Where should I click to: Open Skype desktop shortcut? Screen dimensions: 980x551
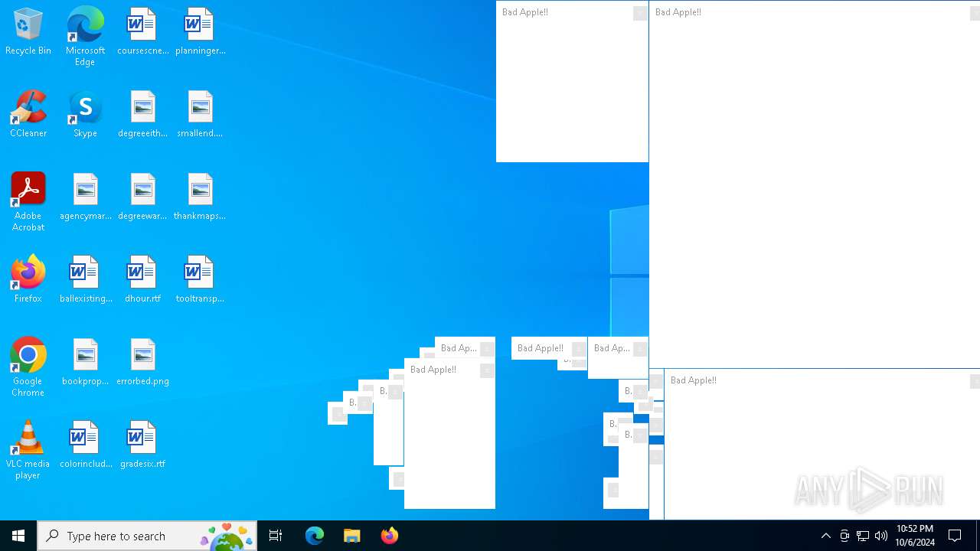pos(85,115)
